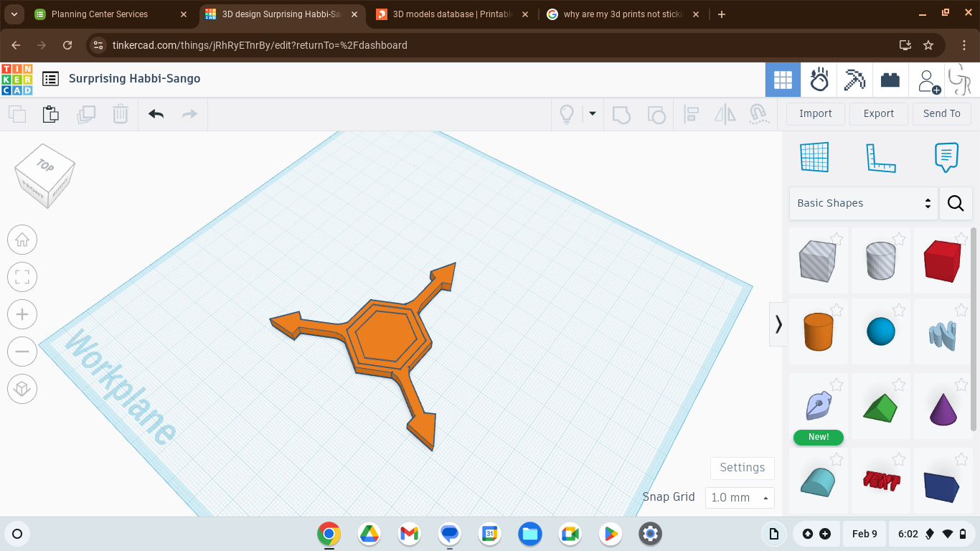The width and height of the screenshot is (980, 551).
Task: Open the workplane Settings button
Action: (x=742, y=468)
